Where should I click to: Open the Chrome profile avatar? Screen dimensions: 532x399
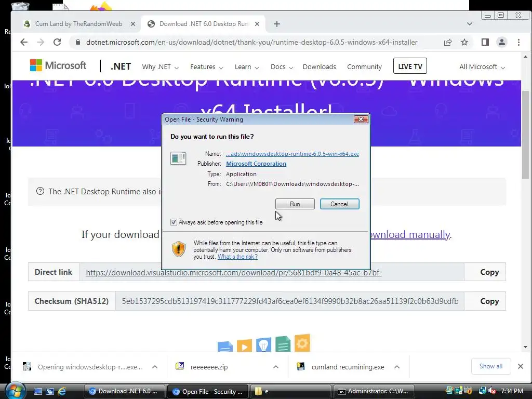502,42
